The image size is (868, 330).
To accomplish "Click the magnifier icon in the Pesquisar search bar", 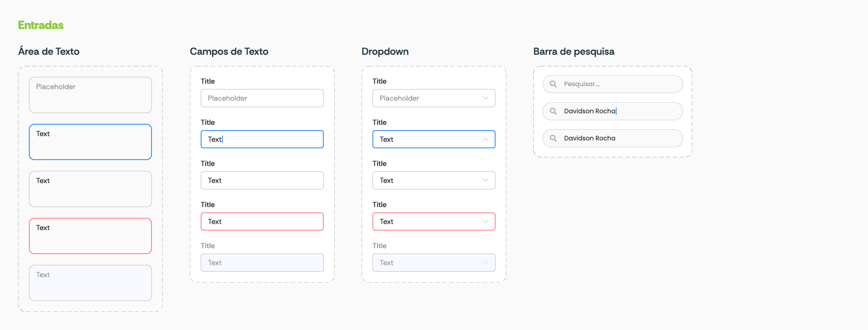I will (553, 84).
